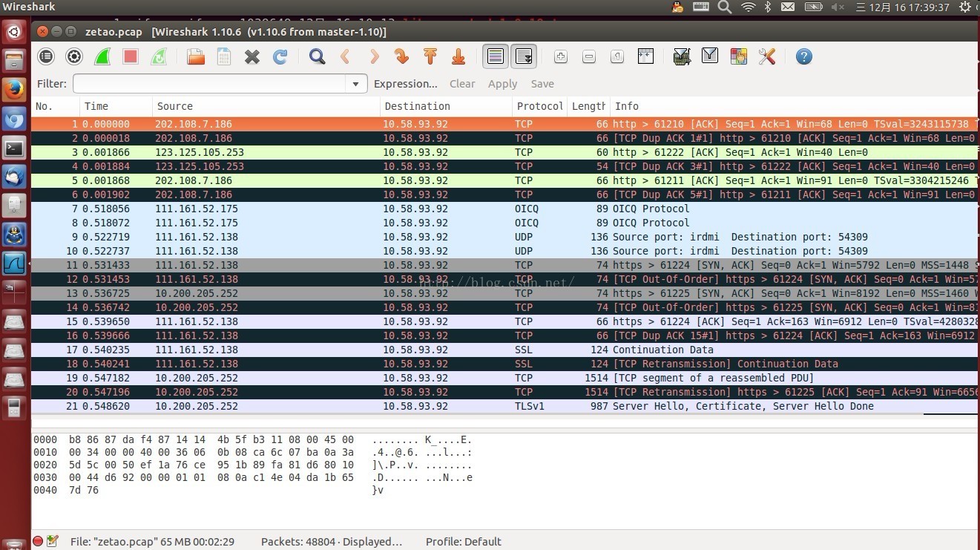Restart the current capture
Screen dimensions: 980x550
(x=159, y=56)
